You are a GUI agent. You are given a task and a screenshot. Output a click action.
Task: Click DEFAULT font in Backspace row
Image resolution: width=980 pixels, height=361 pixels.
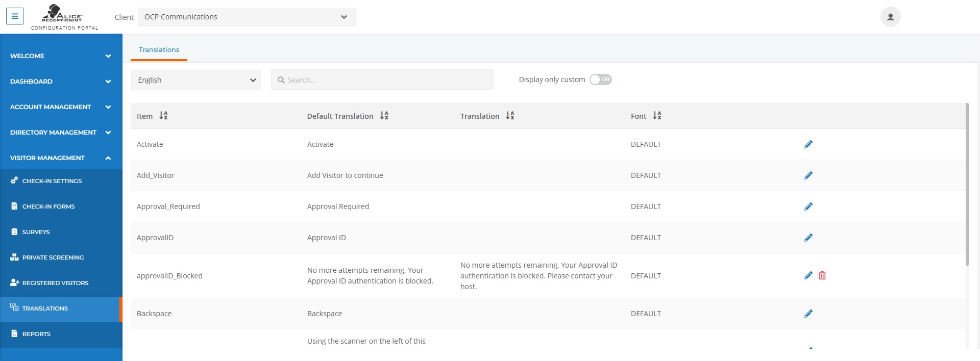pos(646,314)
